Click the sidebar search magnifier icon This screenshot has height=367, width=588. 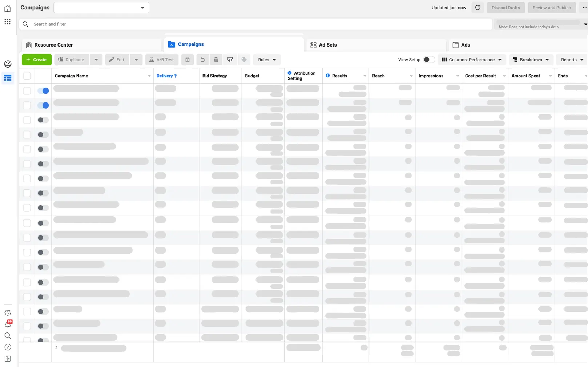point(8,336)
